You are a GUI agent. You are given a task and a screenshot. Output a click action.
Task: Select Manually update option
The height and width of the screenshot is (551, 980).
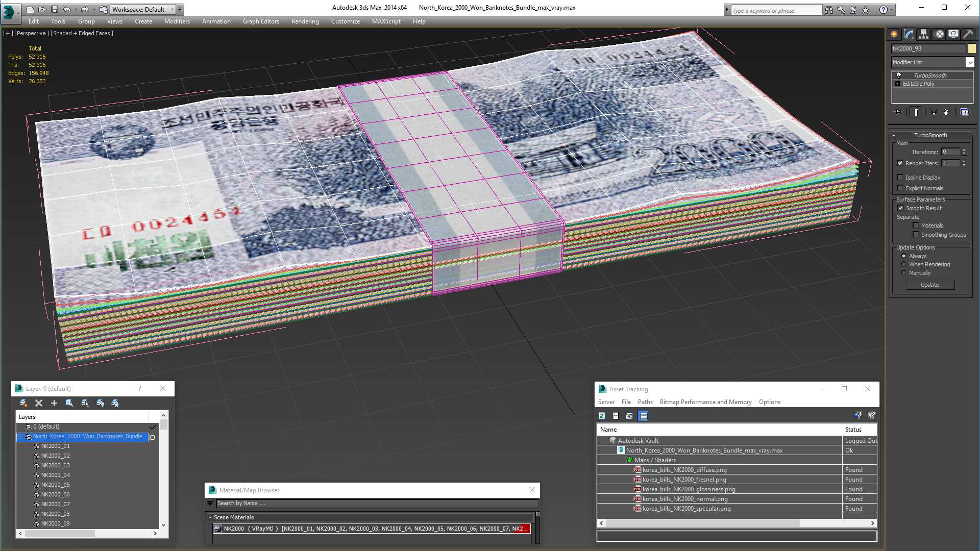pyautogui.click(x=903, y=273)
